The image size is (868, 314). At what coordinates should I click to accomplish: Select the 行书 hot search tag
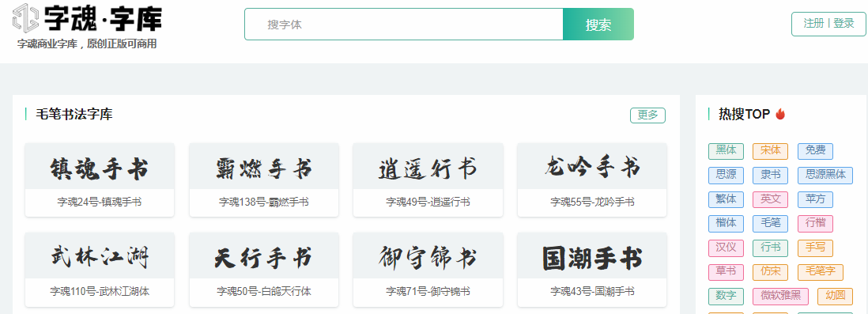[x=771, y=248]
